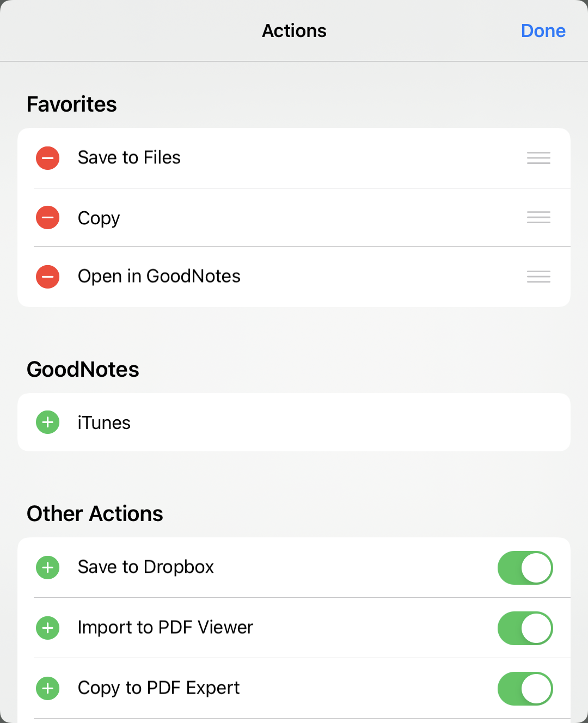
Task: Select the Save to Files label
Action: [129, 158]
